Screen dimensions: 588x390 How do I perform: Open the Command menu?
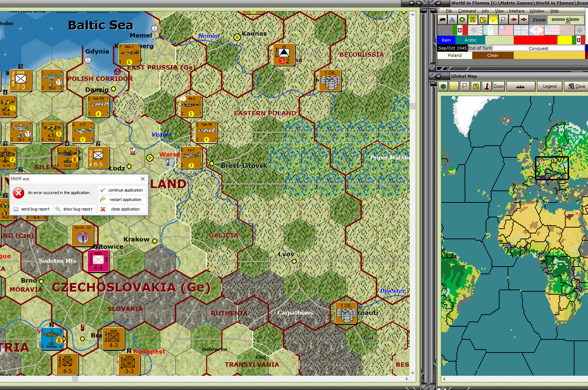(x=467, y=11)
